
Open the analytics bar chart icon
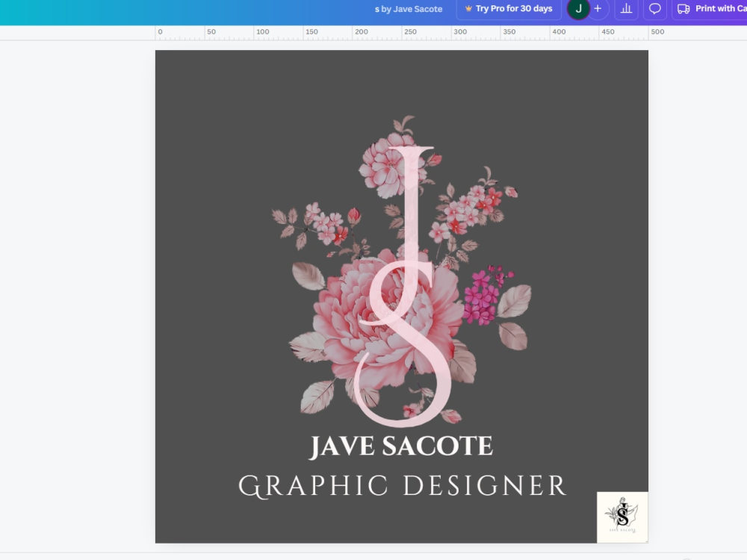tap(626, 8)
